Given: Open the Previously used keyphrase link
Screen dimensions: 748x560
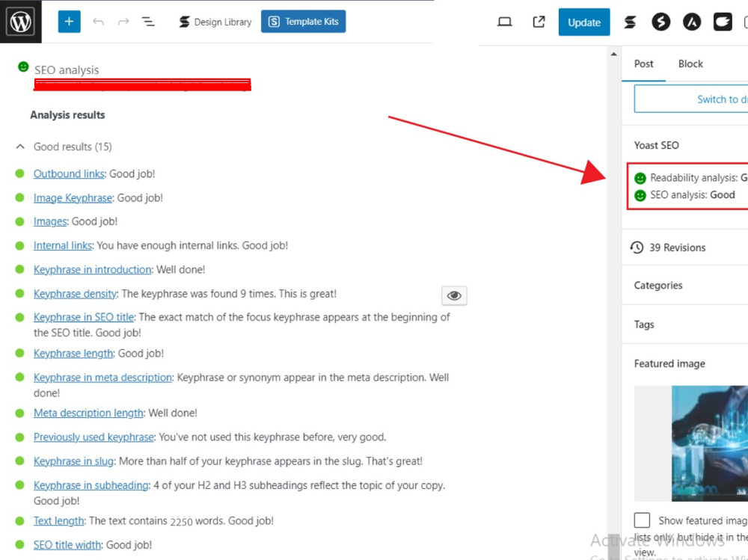Looking at the screenshot, I should [93, 437].
